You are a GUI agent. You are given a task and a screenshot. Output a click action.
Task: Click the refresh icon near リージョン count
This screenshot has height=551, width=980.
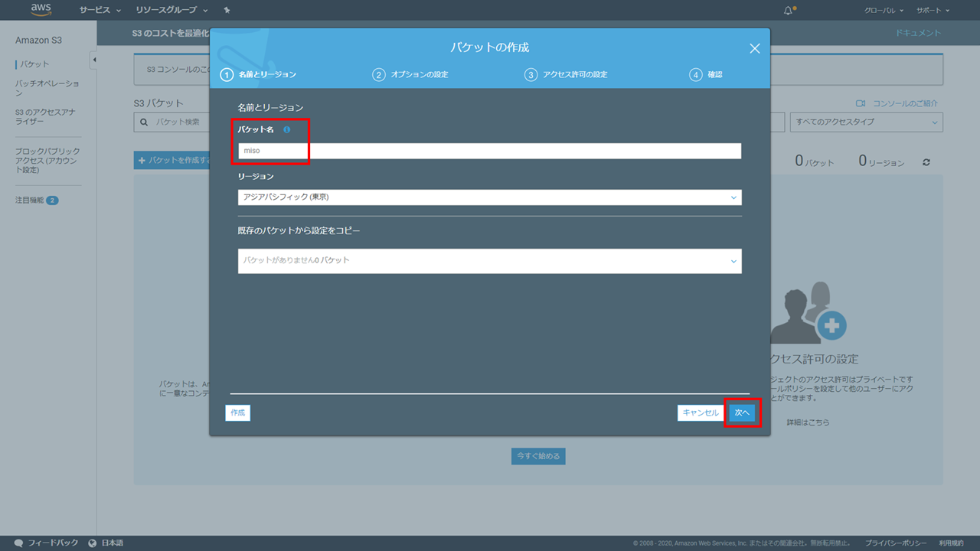[x=926, y=162]
